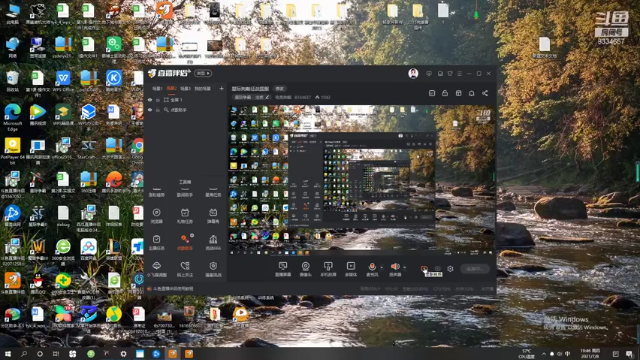Switch to the second scene tab
Viewport: 640px width, 360px height.
tap(171, 88)
